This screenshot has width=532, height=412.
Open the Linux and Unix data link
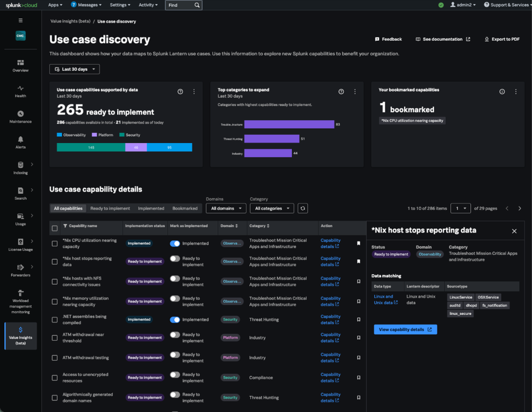(x=386, y=300)
